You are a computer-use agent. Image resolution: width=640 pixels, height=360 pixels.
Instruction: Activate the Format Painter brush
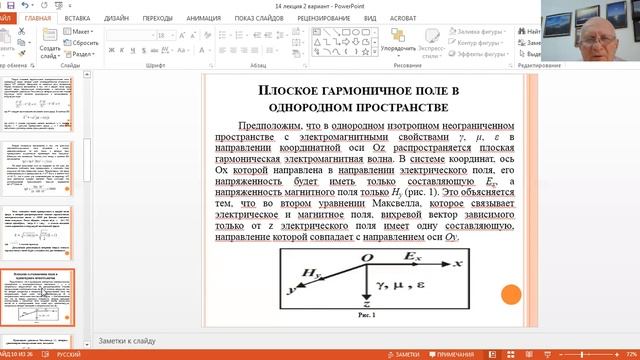pyautogui.click(x=21, y=53)
